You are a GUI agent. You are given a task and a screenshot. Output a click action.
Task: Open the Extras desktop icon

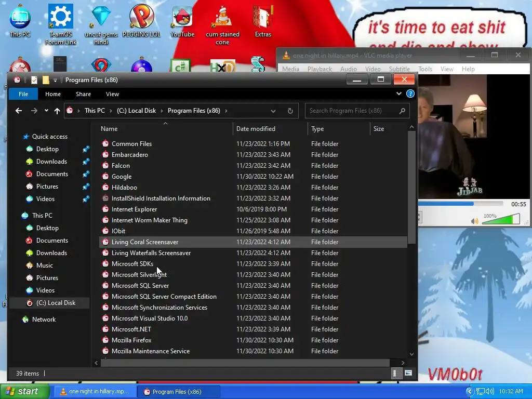click(x=263, y=21)
